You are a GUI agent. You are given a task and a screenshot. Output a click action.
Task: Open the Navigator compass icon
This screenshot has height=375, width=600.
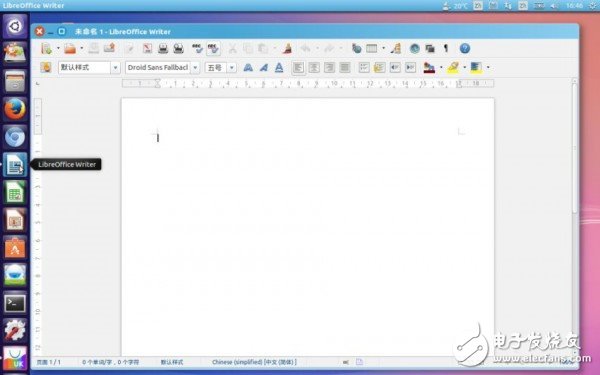[414, 49]
